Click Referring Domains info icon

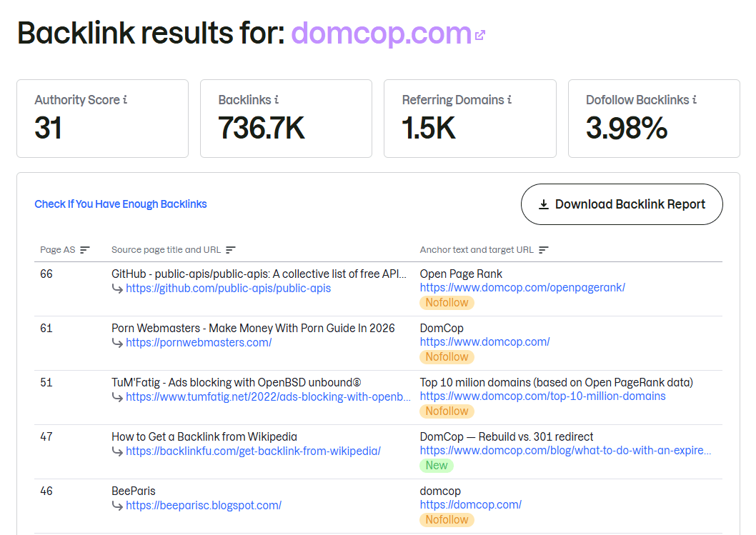click(x=509, y=100)
